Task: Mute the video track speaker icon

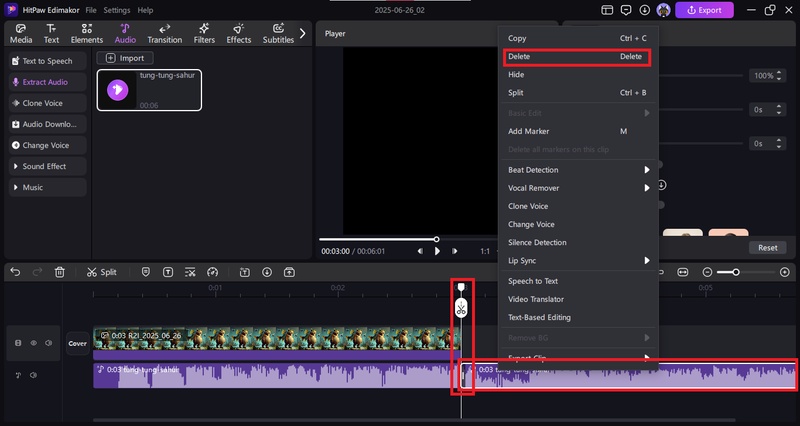Action: 47,343
